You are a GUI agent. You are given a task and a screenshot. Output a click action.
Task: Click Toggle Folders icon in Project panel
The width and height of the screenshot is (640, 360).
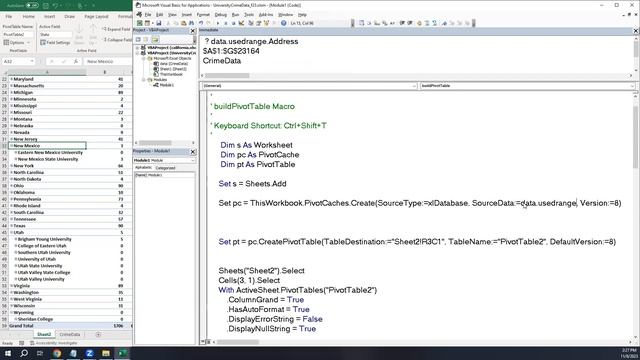155,40
